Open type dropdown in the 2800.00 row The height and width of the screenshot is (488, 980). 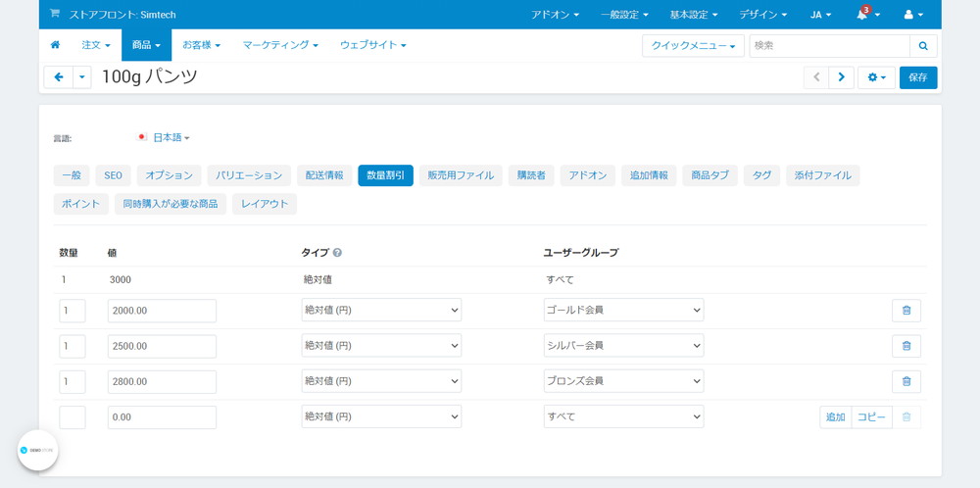click(381, 381)
